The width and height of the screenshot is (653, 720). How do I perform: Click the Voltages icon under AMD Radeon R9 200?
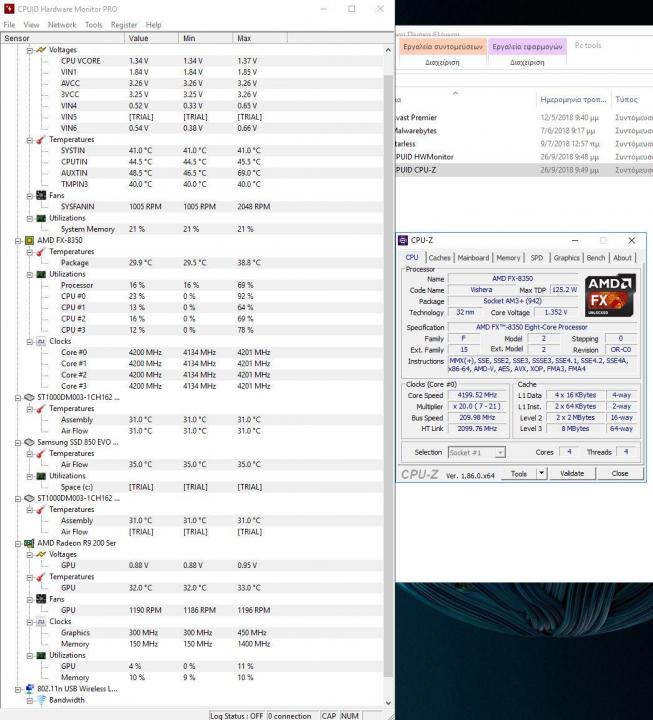(41, 554)
